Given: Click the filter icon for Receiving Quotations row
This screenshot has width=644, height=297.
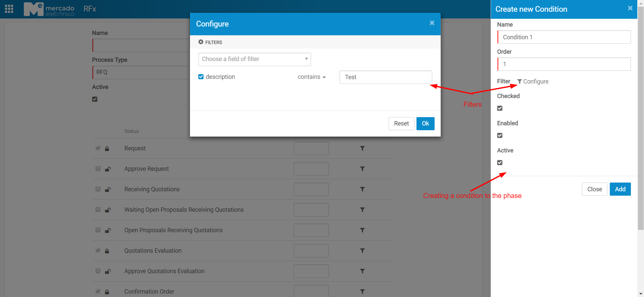Looking at the screenshot, I should pos(362,189).
